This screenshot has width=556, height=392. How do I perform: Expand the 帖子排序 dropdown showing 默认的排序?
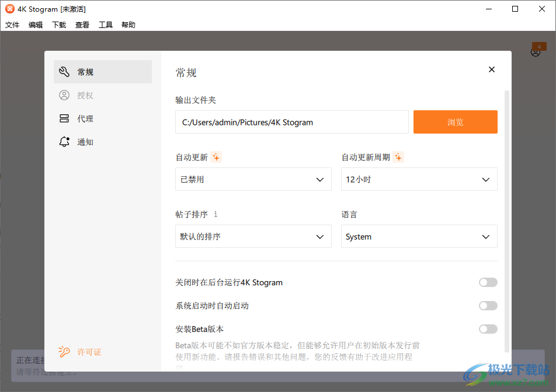[x=253, y=236]
